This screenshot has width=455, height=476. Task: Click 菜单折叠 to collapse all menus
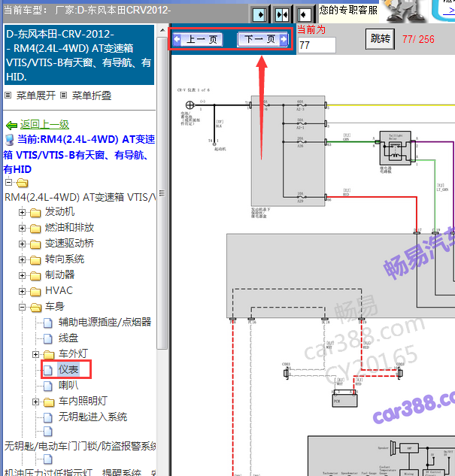click(x=92, y=96)
